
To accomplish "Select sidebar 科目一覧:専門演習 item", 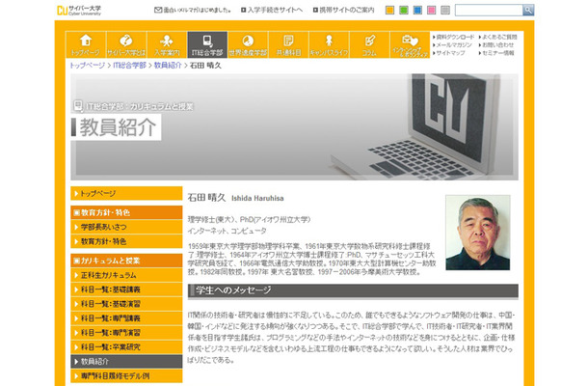I will (126, 333).
